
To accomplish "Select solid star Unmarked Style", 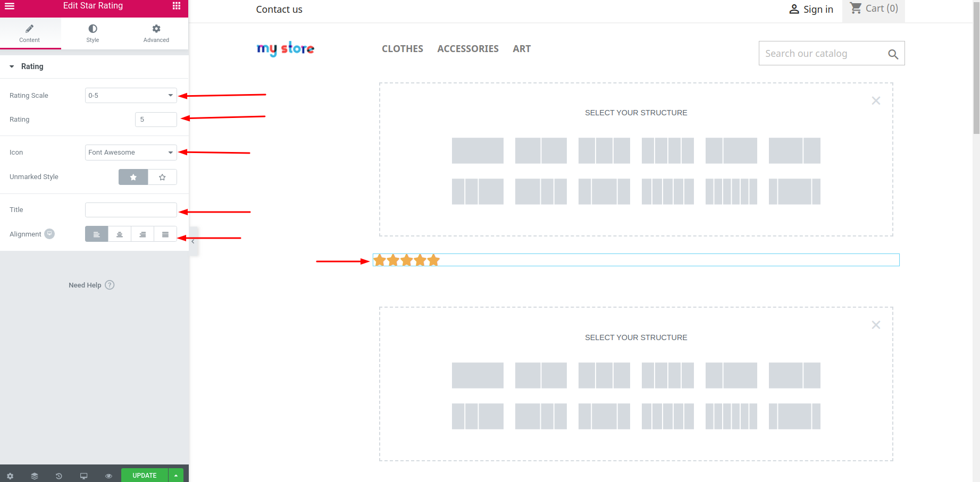I will pos(133,177).
